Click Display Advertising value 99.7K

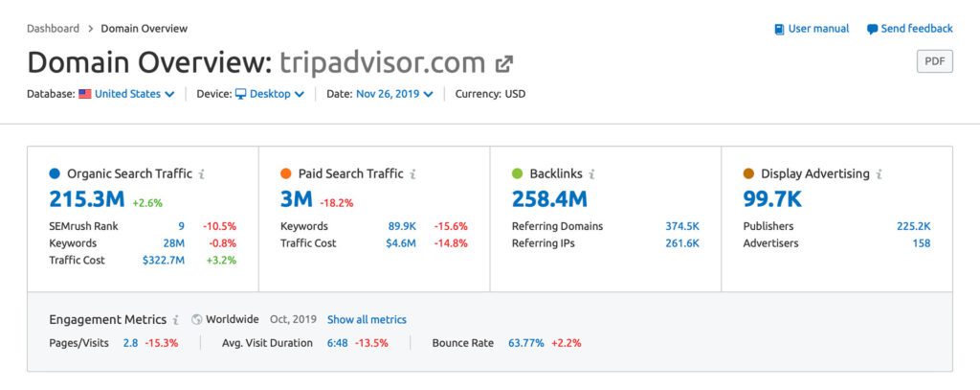[x=772, y=199]
